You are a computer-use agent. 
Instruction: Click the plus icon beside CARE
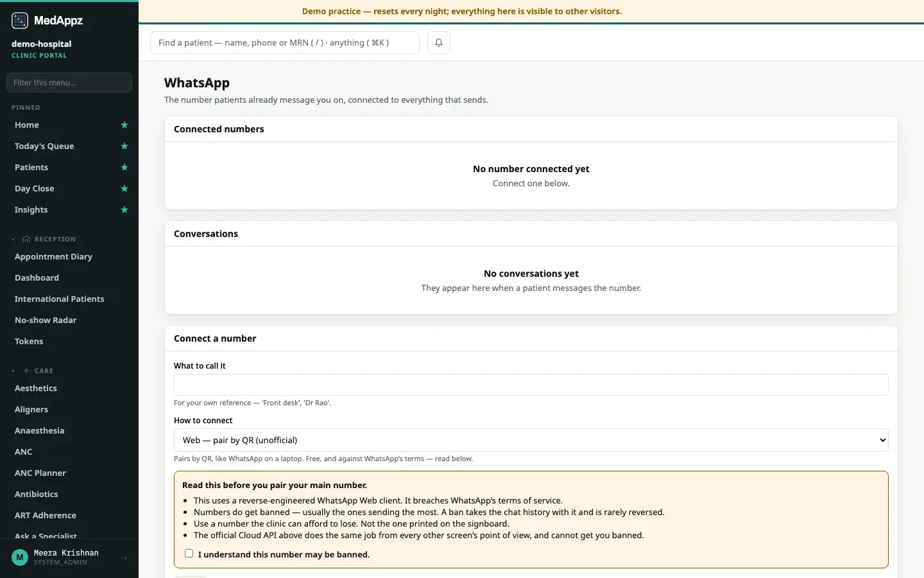coord(26,371)
